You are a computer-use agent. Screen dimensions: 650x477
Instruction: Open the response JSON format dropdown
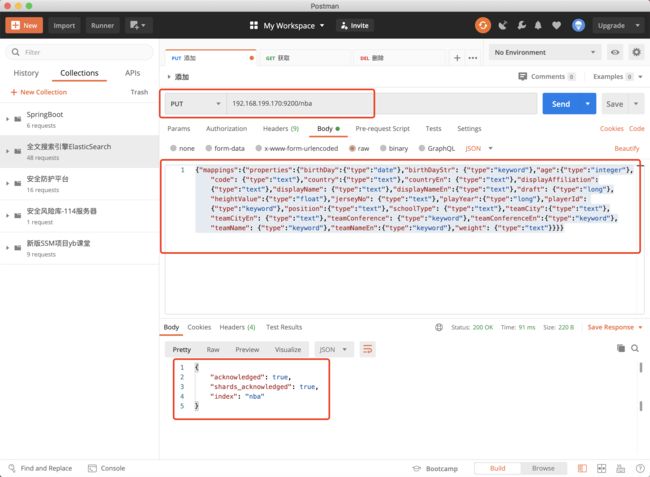coord(333,349)
